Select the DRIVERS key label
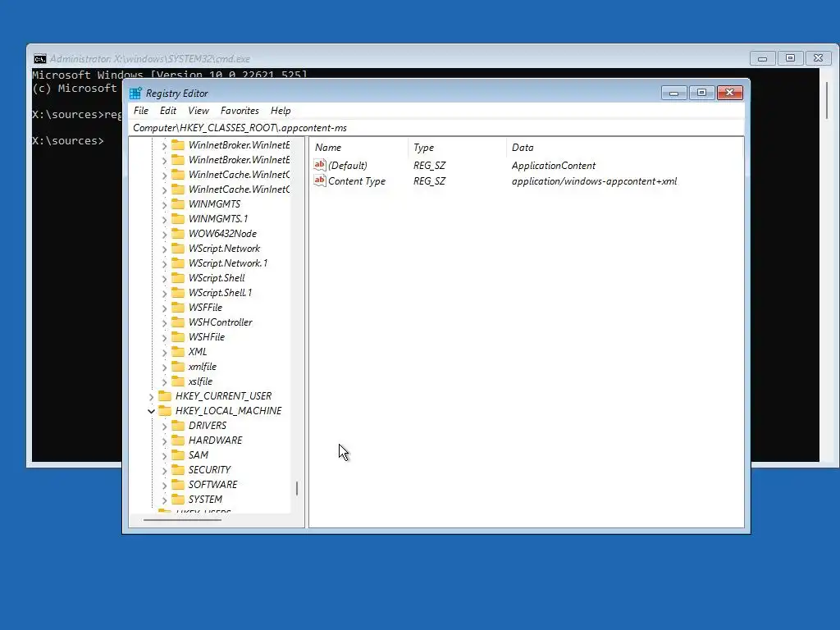This screenshot has width=840, height=630. 208,426
